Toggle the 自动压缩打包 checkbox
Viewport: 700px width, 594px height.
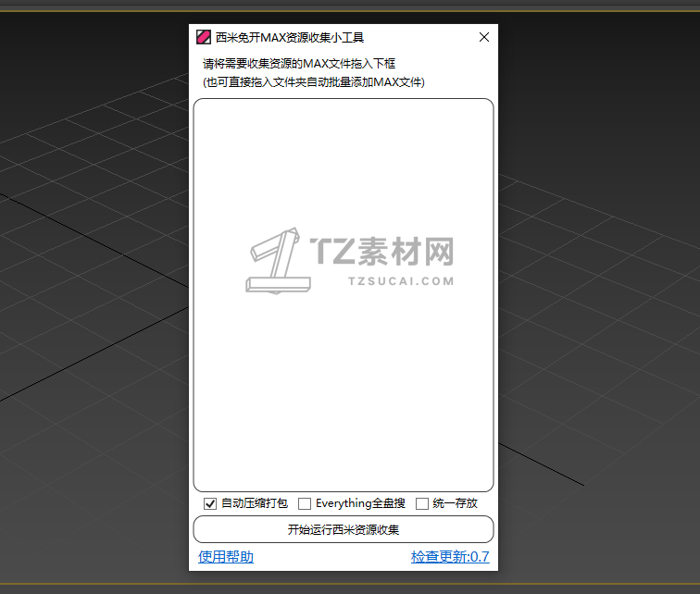click(210, 503)
